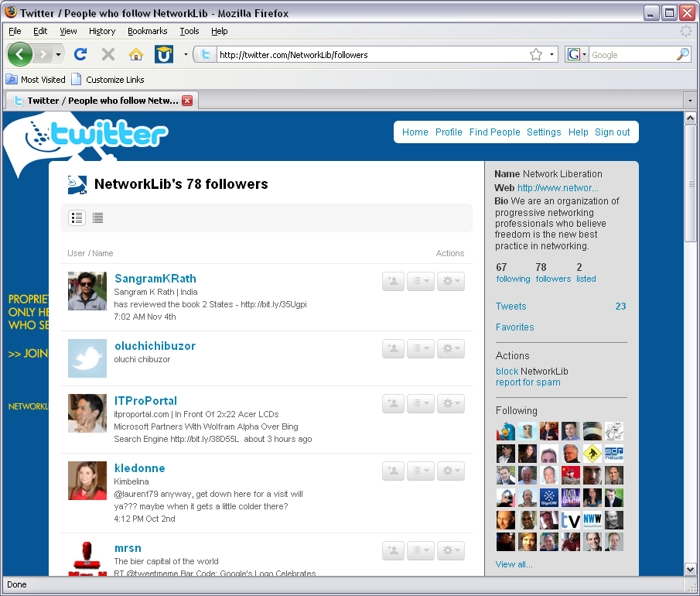Open gear actions menu for ITProPortal
The image size is (700, 596).
click(x=451, y=403)
